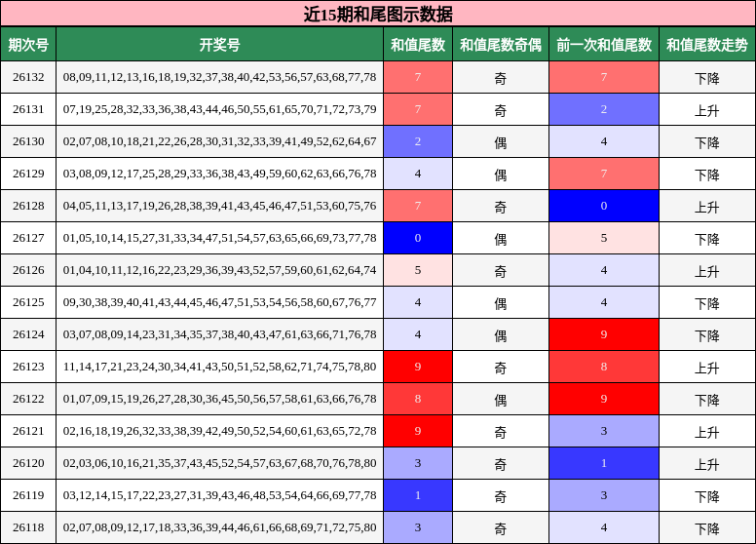Click the red 和值尾数 cell 9 in row 26123
Image resolution: width=756 pixels, height=544 pixels.
[418, 367]
